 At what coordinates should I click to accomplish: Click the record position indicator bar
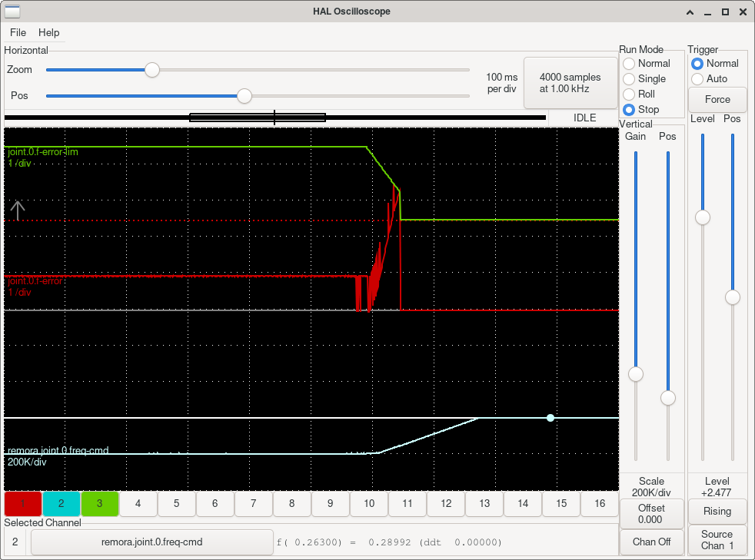tap(275, 118)
